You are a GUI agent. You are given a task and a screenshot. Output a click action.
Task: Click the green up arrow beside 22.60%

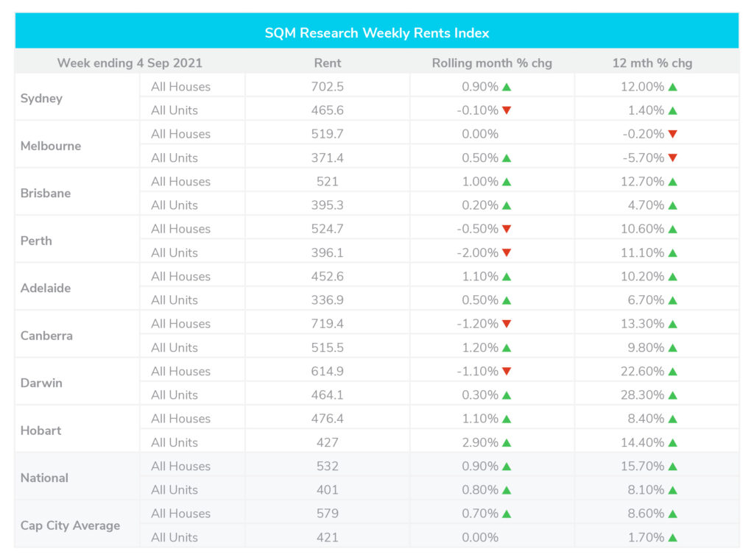coord(672,372)
